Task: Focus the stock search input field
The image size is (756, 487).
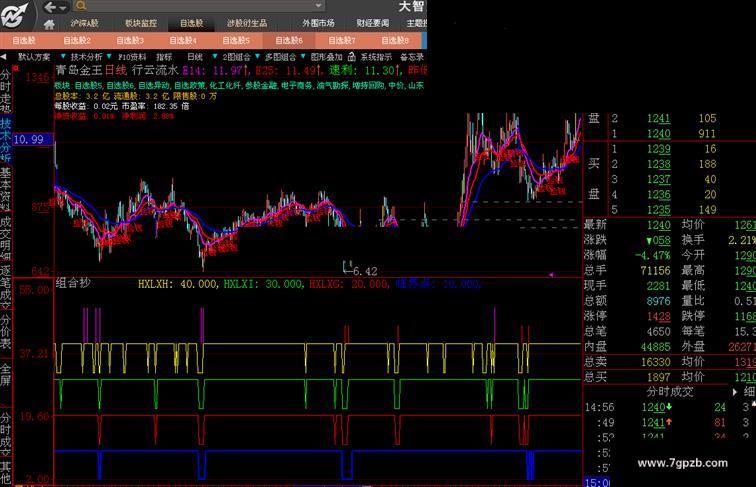Action: click(x=200, y=6)
